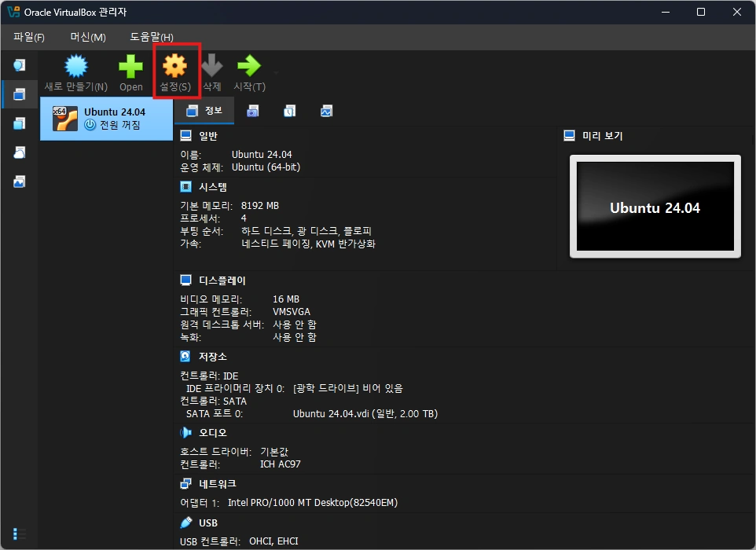Screen dimensions: 756x550
Task: Click the 컨트롤러: SATA storage row
Action: (213, 401)
